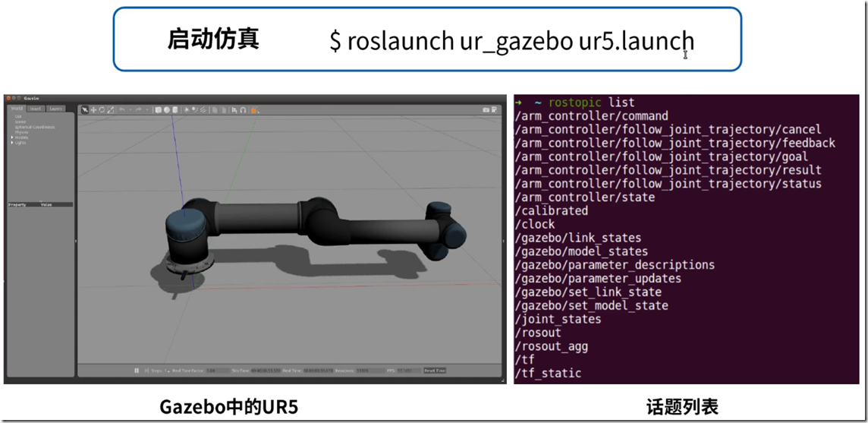Viewport: 868px width, 423px height.
Task: Click '/arm_controller/follow_joint_trajectory/status' line
Action: 668,184
